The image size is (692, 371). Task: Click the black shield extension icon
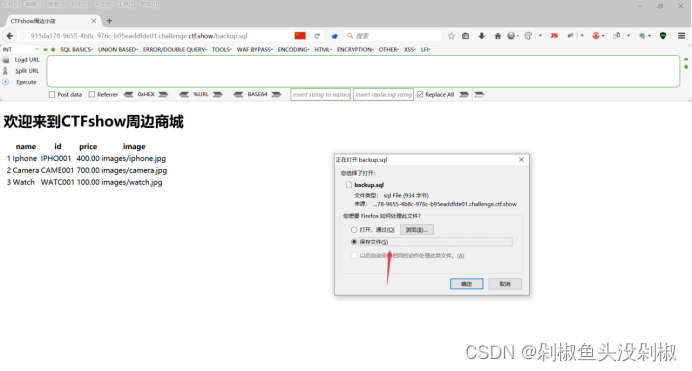(x=663, y=36)
